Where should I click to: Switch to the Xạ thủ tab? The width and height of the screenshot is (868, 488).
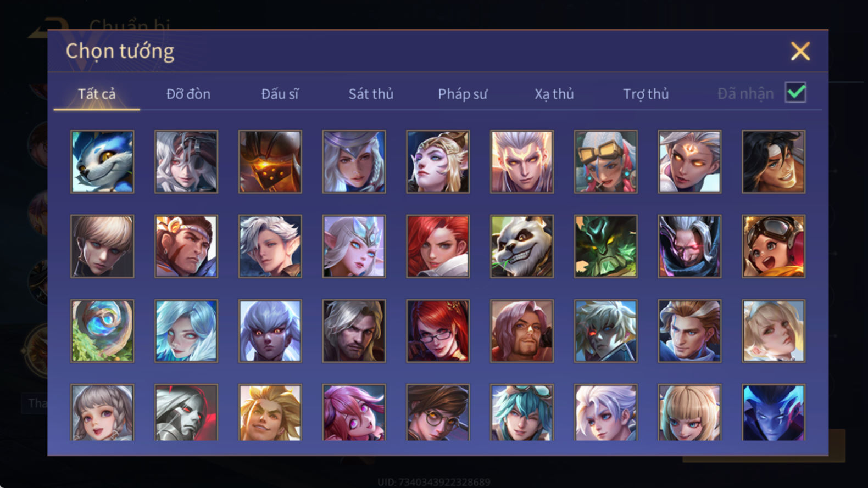[x=554, y=94]
